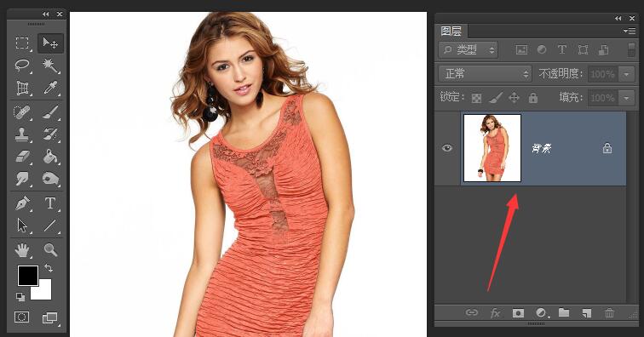
Task: Pick the Eyedropper tool
Action: [x=50, y=88]
